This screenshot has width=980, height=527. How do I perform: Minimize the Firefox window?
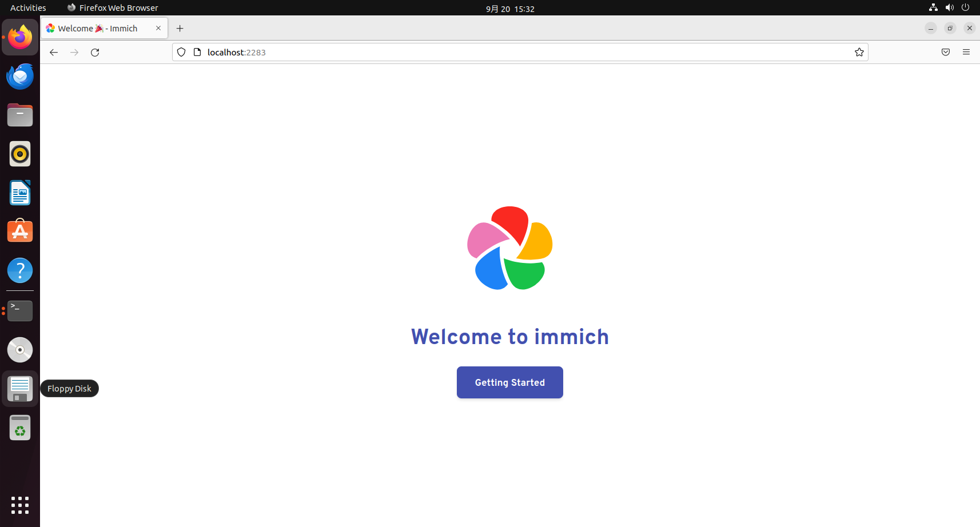(931, 28)
